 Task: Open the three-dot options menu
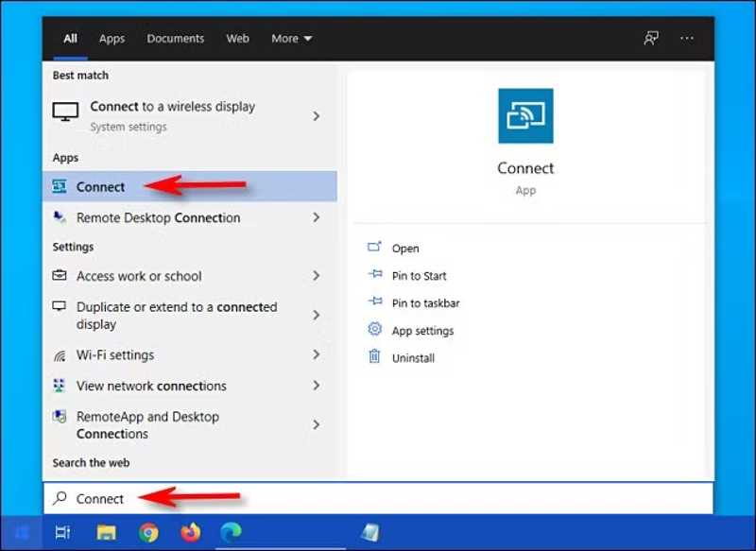click(687, 39)
